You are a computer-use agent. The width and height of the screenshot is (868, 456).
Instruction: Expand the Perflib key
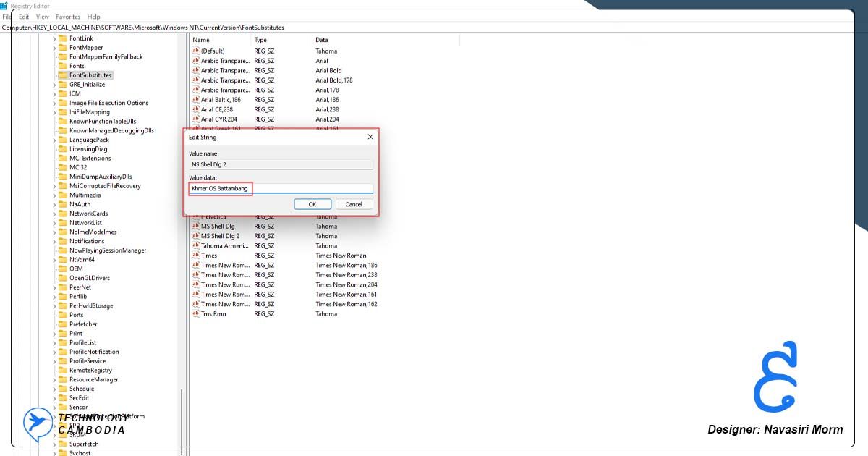click(x=54, y=296)
